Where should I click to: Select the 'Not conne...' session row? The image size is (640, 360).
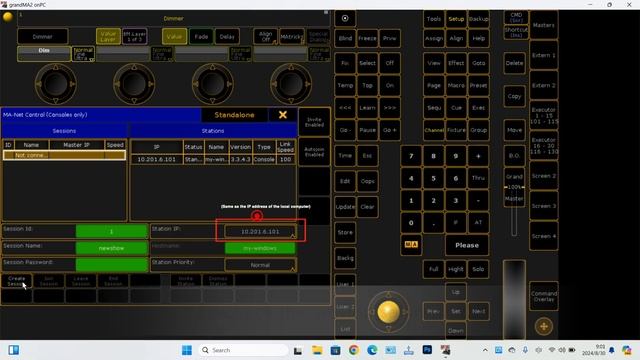coord(64,156)
